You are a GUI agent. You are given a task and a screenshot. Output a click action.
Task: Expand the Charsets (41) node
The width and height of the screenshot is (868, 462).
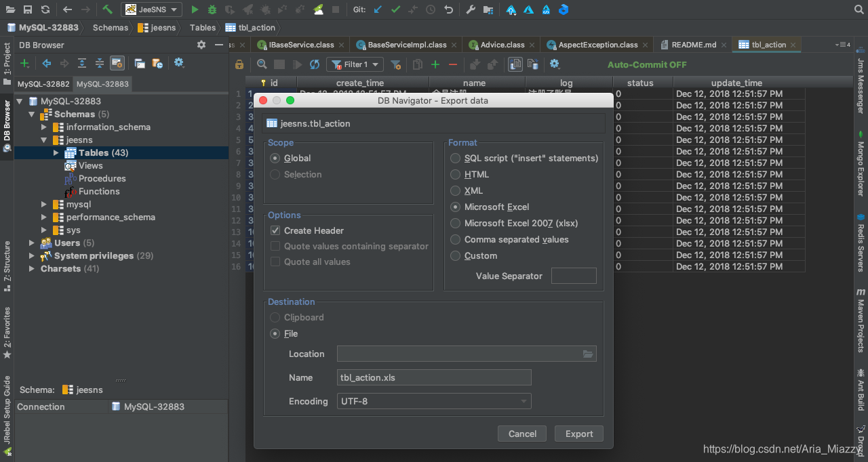pos(31,268)
